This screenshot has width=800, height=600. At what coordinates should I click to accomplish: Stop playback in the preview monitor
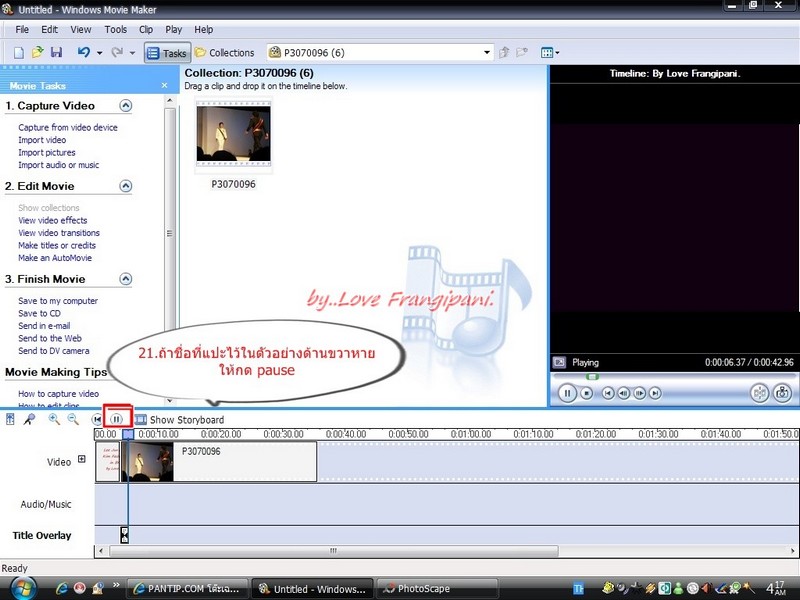[x=587, y=393]
